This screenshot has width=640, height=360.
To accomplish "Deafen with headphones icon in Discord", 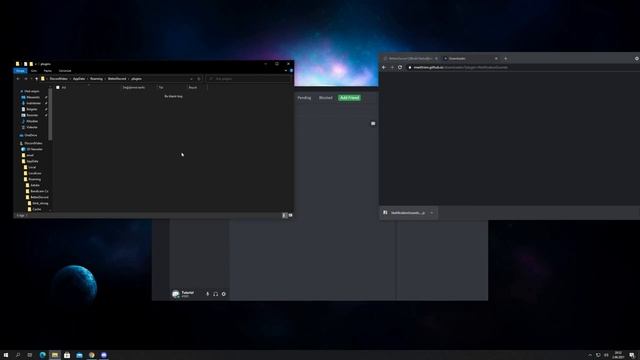I will click(x=216, y=294).
